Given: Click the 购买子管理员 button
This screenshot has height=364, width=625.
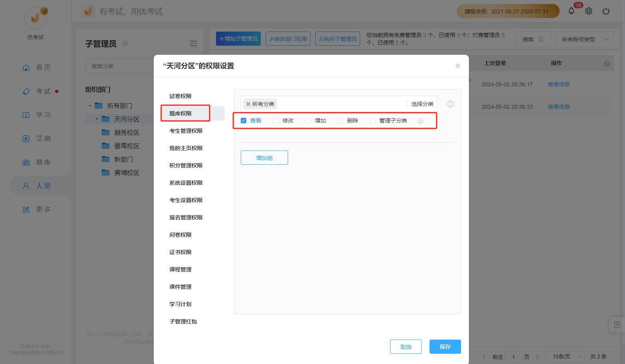Looking at the screenshot, I should click(x=338, y=39).
